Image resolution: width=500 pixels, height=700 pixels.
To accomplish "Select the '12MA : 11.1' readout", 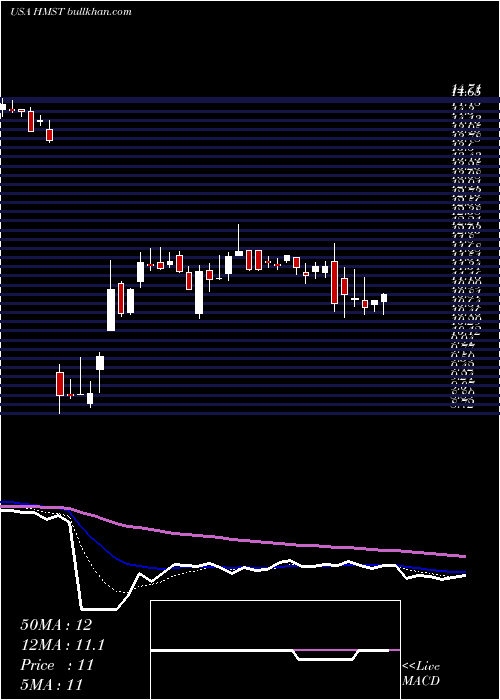I will (63, 645).
